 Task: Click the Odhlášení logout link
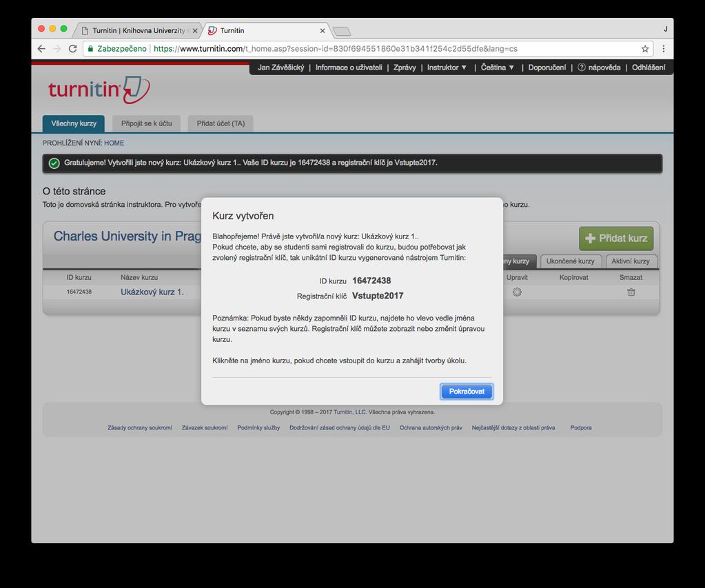click(648, 68)
